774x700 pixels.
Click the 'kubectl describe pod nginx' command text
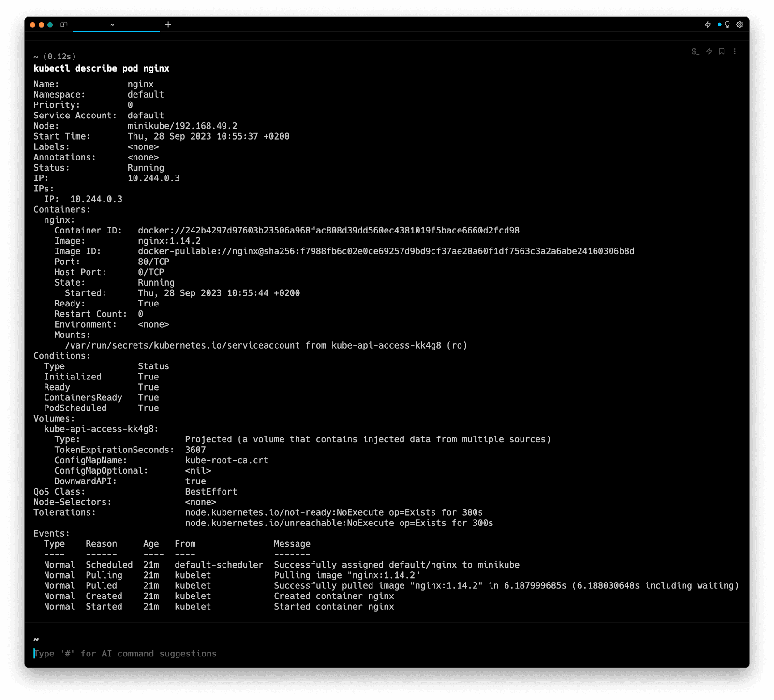[102, 68]
